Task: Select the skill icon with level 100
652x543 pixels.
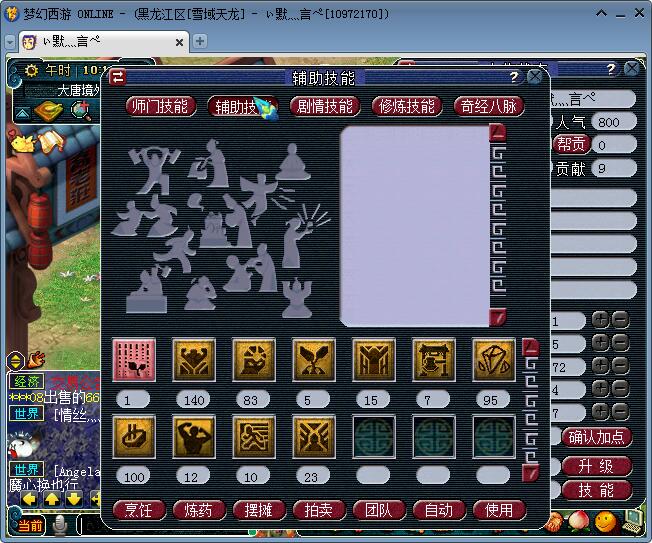Action: [134, 437]
